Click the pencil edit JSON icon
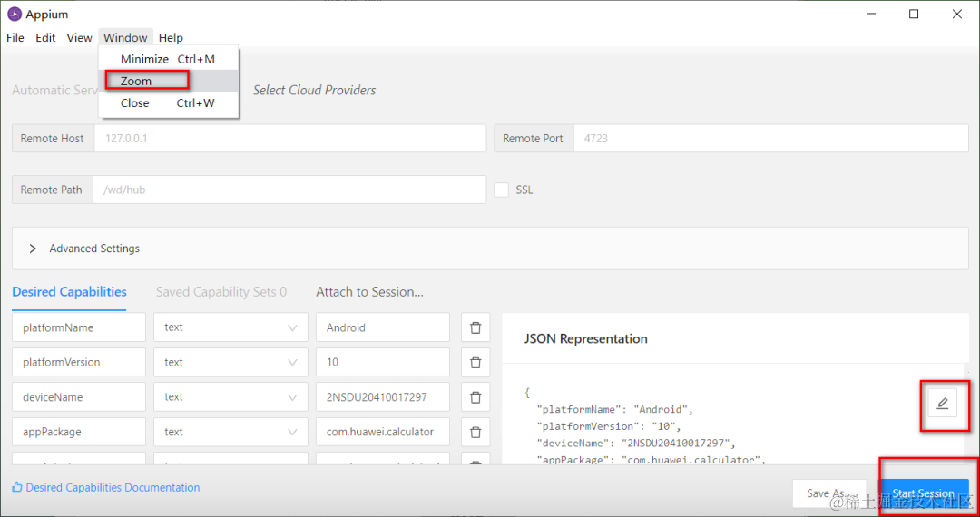 pos(942,404)
